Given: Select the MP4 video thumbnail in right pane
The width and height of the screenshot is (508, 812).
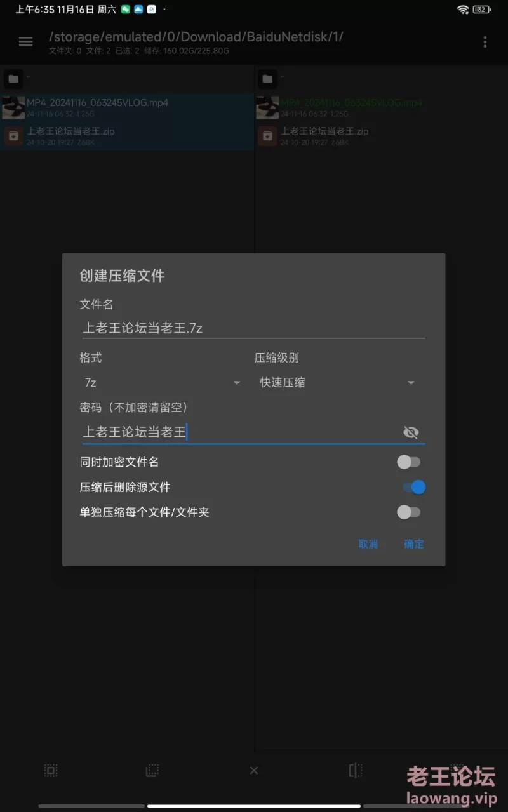Looking at the screenshot, I should pyautogui.click(x=268, y=108).
